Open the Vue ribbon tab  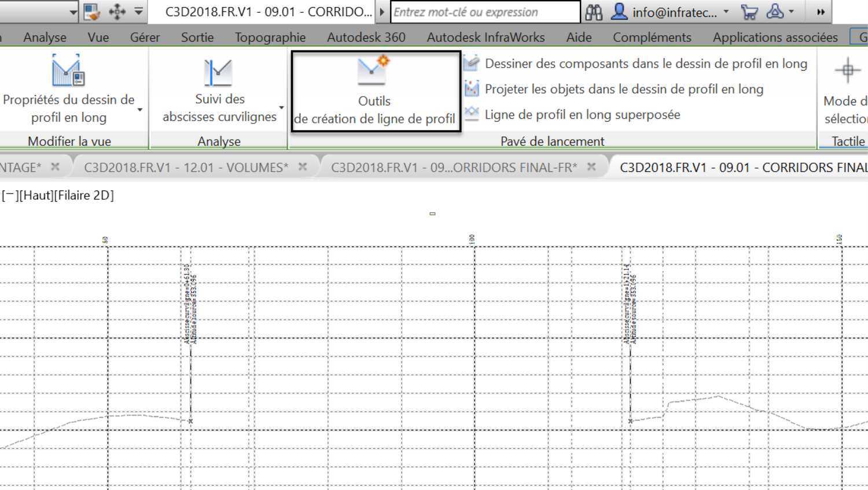(x=98, y=37)
